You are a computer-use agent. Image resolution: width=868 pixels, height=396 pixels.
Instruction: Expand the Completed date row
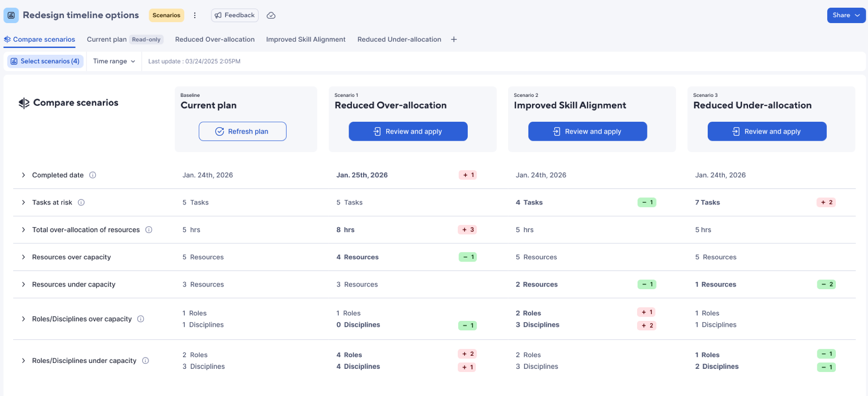[24, 175]
